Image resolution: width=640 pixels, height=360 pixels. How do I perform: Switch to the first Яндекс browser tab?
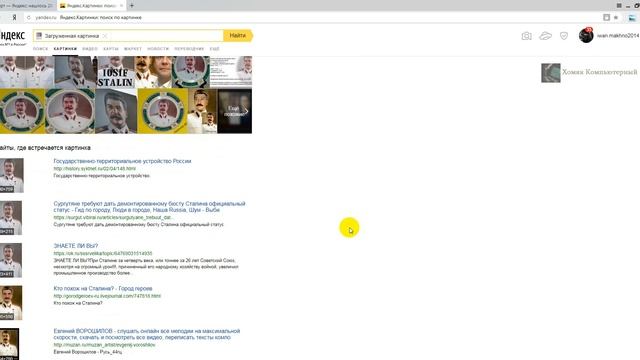click(x=27, y=6)
